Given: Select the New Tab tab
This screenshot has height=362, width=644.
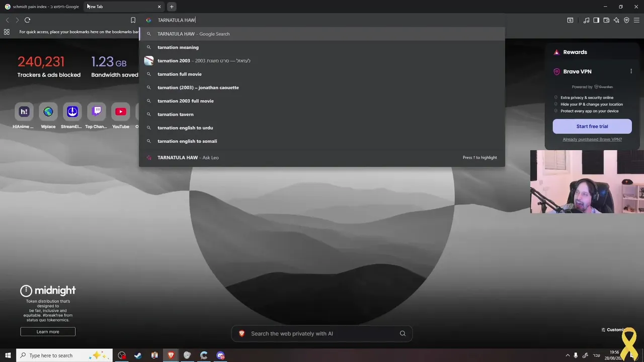Looking at the screenshot, I should [123, 7].
